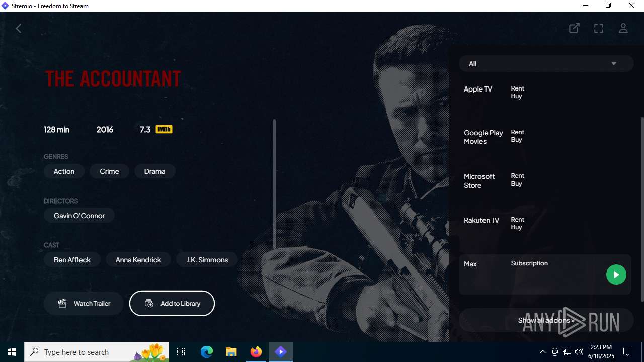This screenshot has width=644, height=362.
Task: Click the 128 min runtime text
Action: (56, 129)
